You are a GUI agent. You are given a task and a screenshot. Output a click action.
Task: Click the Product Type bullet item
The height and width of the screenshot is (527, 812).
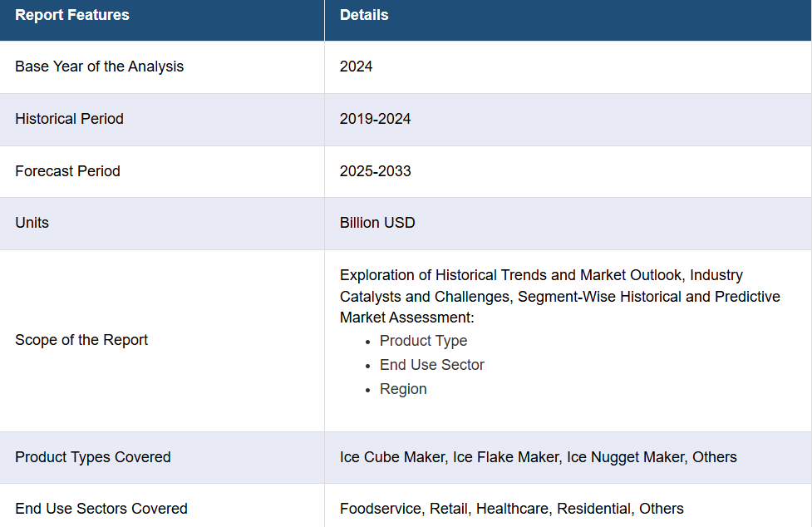pos(423,341)
